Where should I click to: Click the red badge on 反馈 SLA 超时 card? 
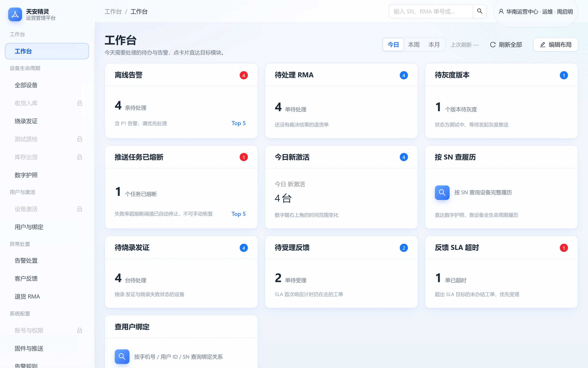(564, 248)
